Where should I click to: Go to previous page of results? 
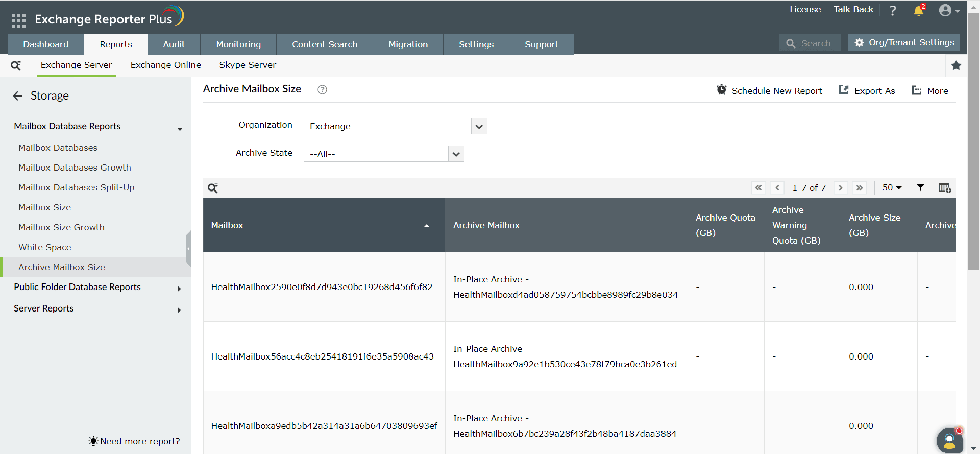(777, 188)
